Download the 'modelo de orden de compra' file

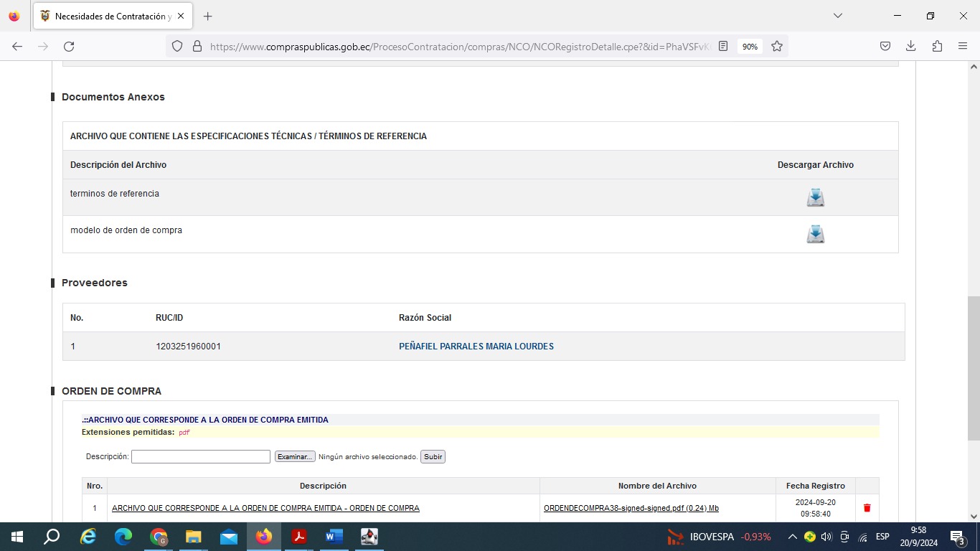(815, 235)
